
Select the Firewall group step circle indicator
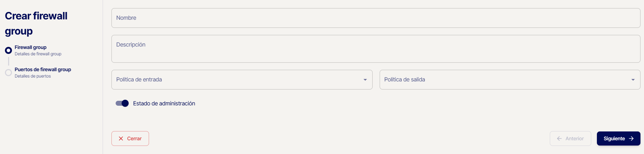[8, 50]
